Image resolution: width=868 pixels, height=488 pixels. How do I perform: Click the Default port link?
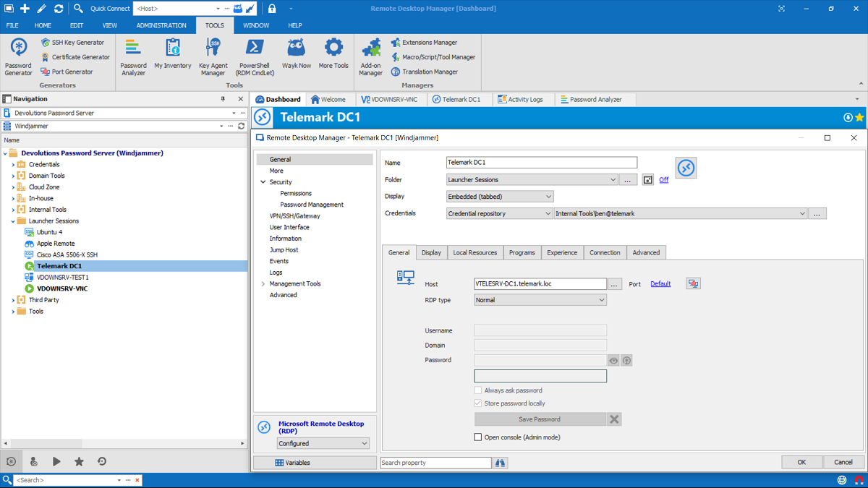pos(660,284)
